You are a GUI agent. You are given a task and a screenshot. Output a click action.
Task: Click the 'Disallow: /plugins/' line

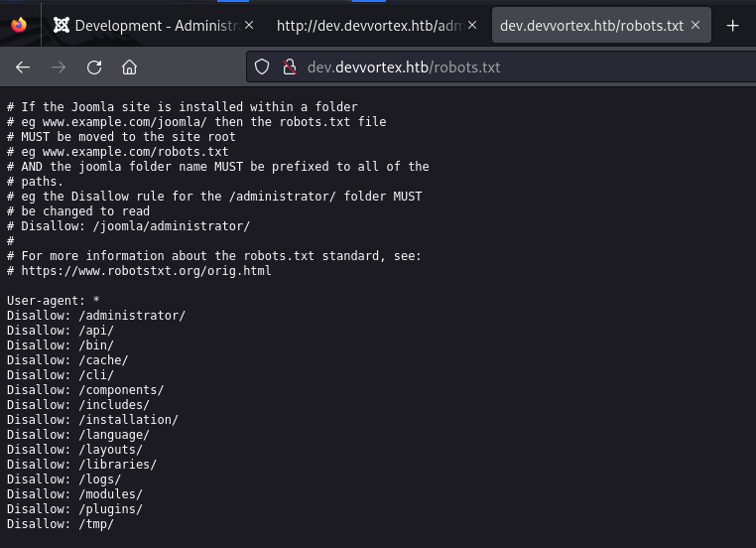pyautogui.click(x=74, y=509)
